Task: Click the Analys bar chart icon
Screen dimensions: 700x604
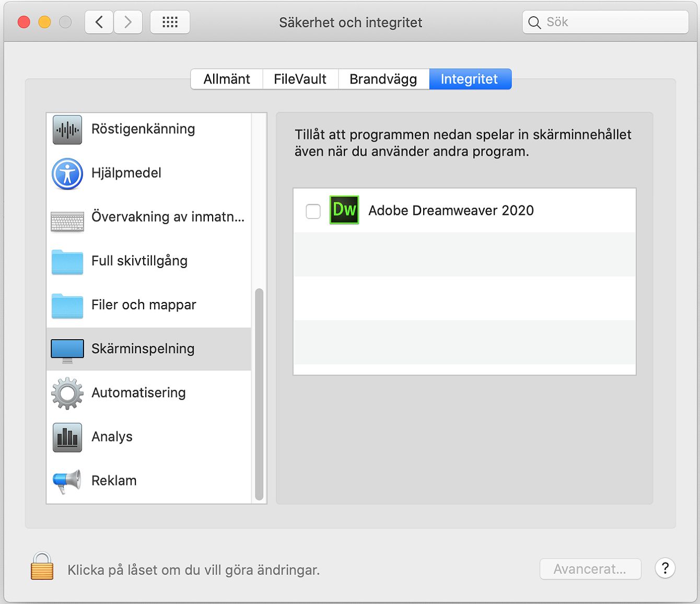Action: pyautogui.click(x=67, y=437)
